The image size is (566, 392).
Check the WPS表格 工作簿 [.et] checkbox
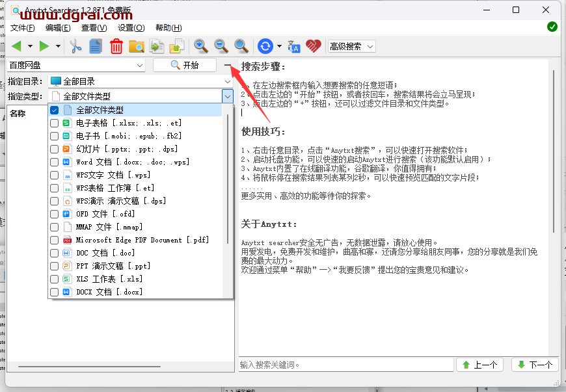click(x=55, y=188)
